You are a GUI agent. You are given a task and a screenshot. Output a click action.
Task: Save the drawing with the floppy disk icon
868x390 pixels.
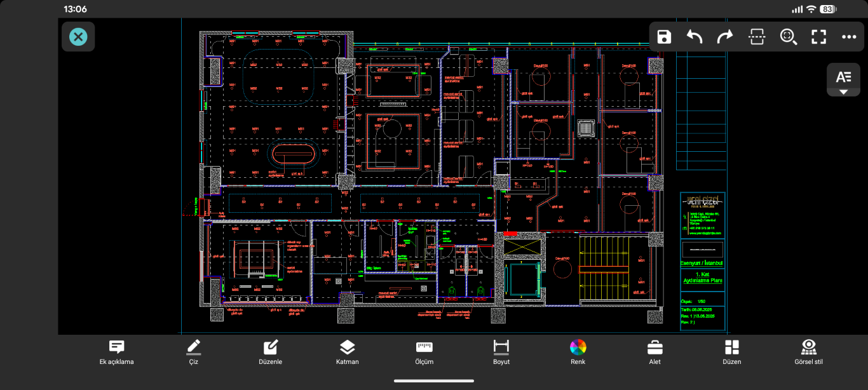pyautogui.click(x=664, y=37)
